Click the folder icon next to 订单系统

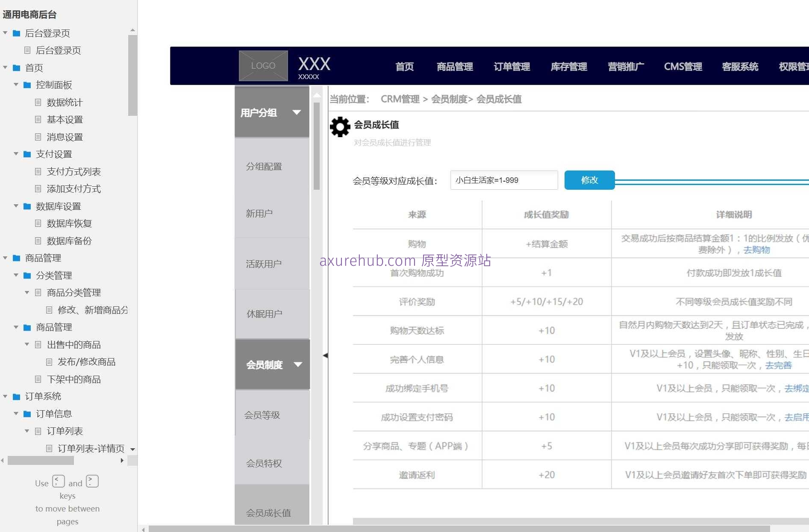16,396
